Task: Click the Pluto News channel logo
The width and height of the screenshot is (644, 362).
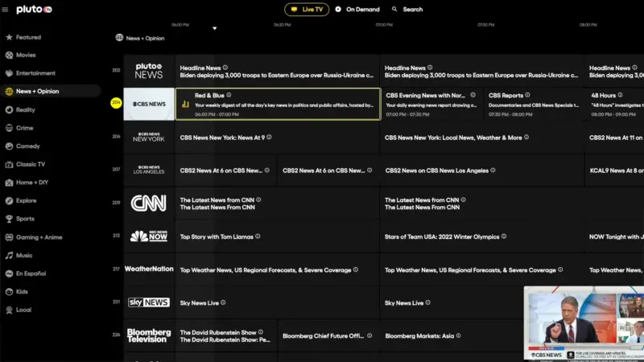Action: (x=149, y=72)
